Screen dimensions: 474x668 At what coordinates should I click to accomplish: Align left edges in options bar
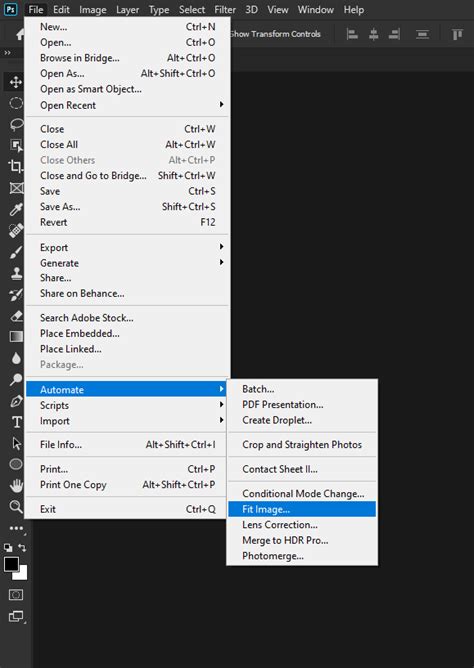[x=352, y=34]
